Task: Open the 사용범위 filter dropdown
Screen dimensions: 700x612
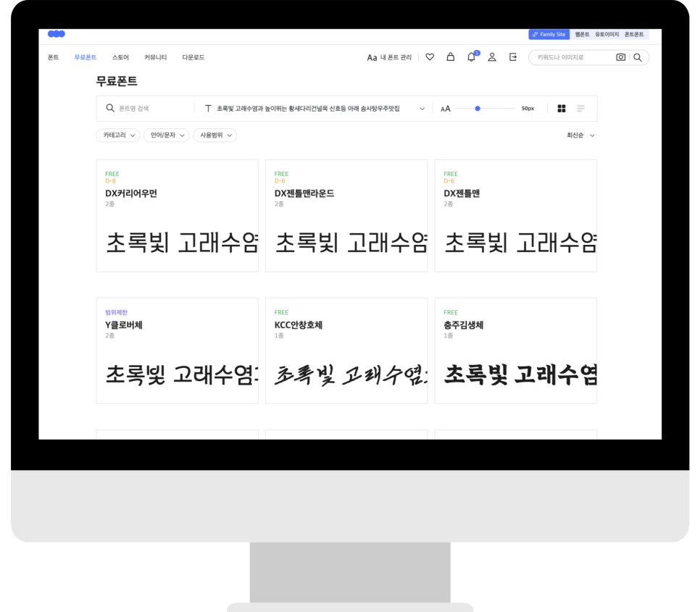Action: (x=214, y=135)
